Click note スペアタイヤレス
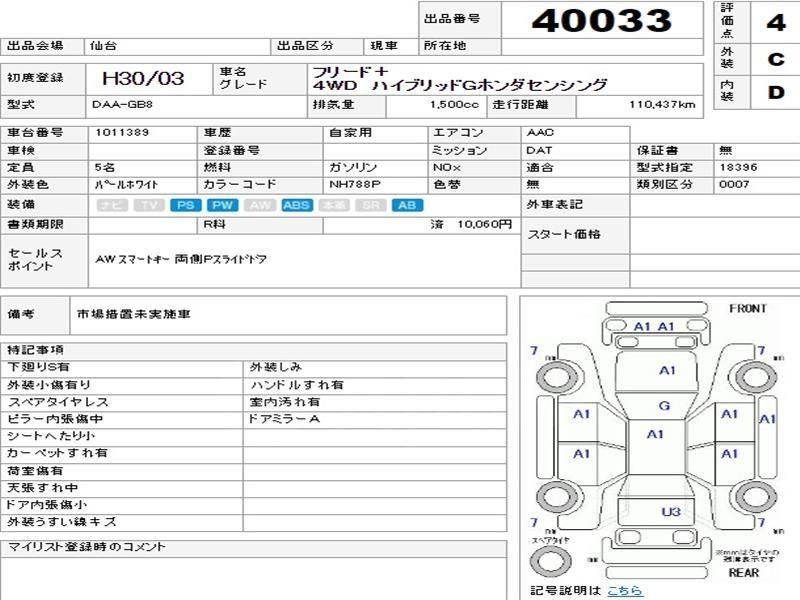This screenshot has height=600, width=800. pyautogui.click(x=58, y=402)
